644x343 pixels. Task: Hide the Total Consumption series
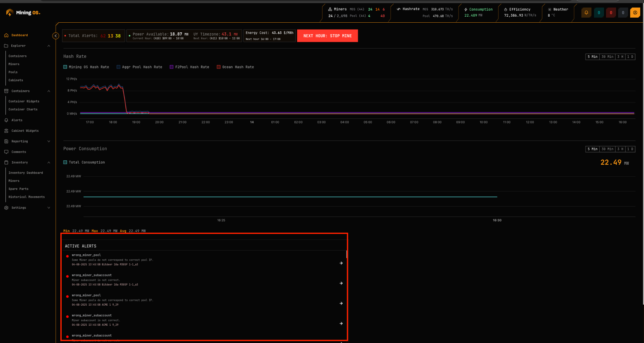click(65, 162)
